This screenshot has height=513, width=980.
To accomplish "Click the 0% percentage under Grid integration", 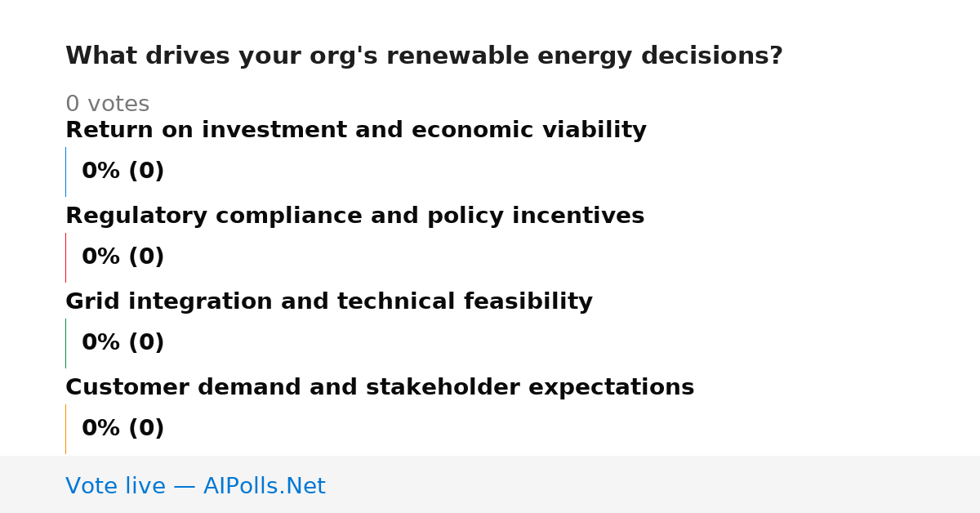I will 101,343.
